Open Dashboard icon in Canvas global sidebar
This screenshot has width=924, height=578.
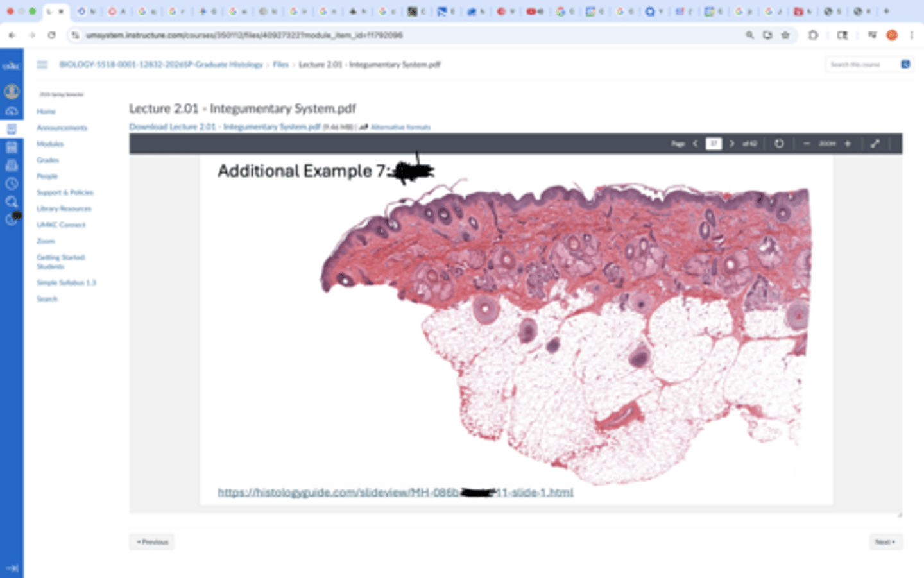12,112
